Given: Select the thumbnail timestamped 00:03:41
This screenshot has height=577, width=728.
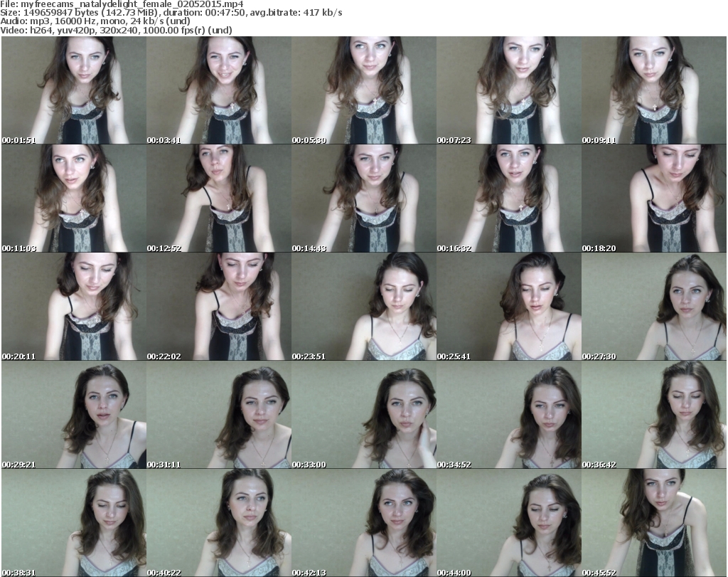Looking at the screenshot, I should click(219, 90).
